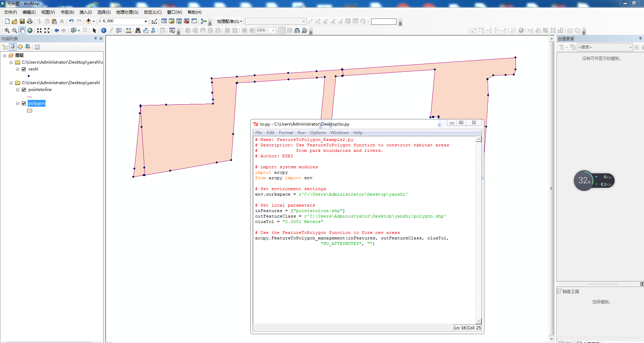
Task: Select the Pan hand tool
Action: point(22,30)
